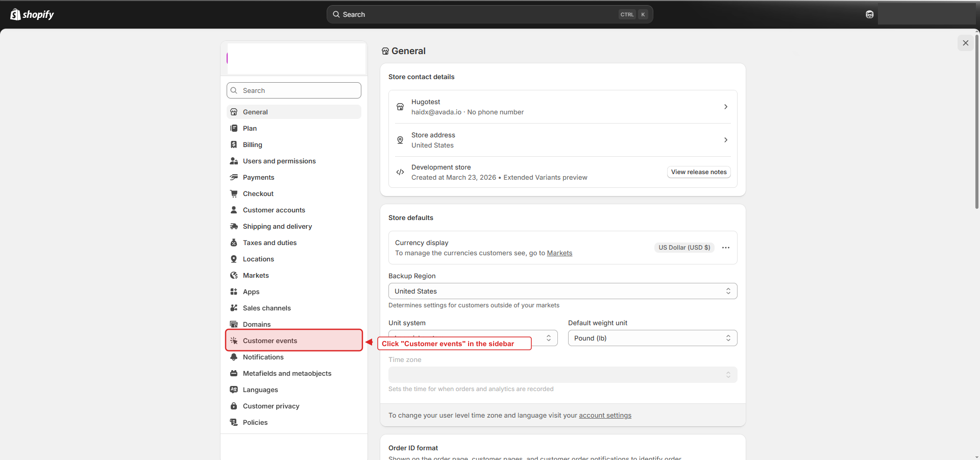Image resolution: width=980 pixels, height=460 pixels.
Task: Click the Shipping and delivery truck icon
Action: tap(234, 226)
